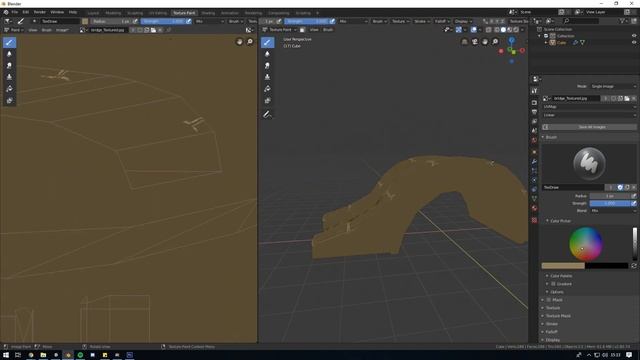Screen dimensions: 640x360
Task: Select the Annotate tool in the 3D viewport toolbar
Action: click(x=267, y=115)
